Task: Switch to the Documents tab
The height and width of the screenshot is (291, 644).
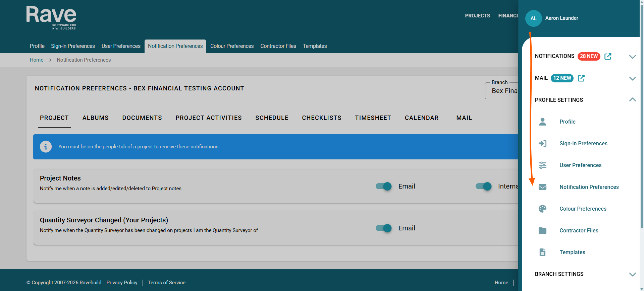Action: tap(142, 118)
